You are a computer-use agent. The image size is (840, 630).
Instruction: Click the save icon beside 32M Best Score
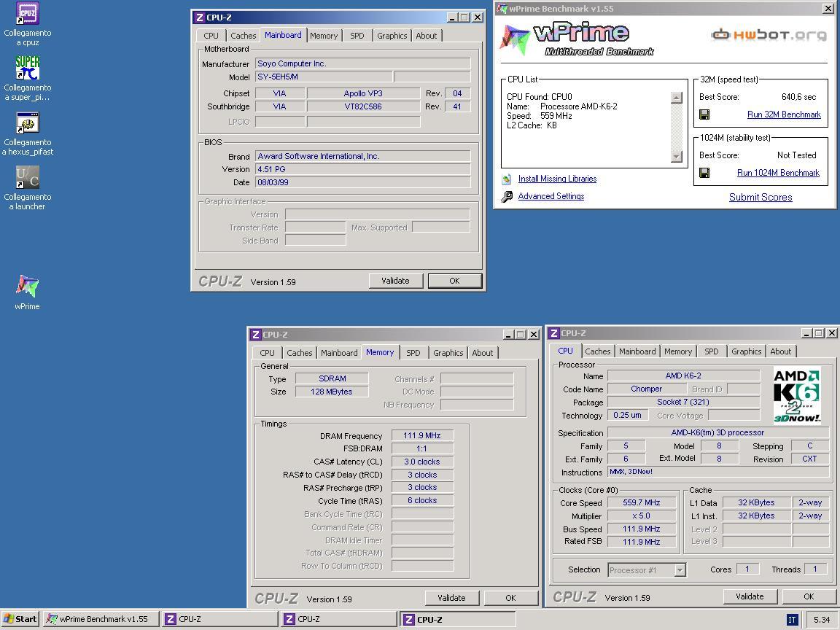click(x=704, y=114)
